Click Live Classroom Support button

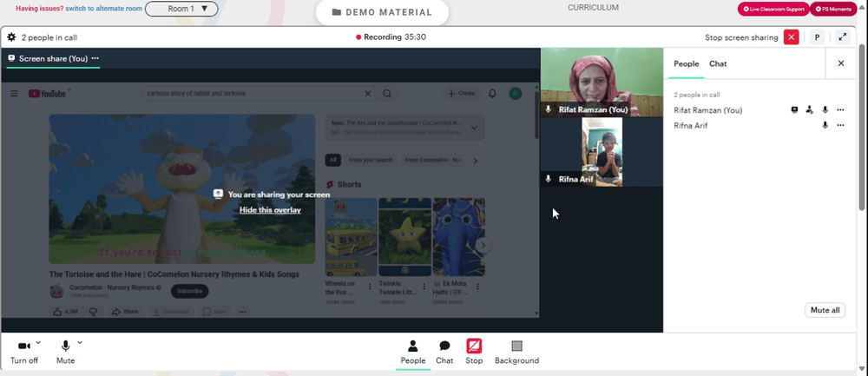[x=773, y=9]
